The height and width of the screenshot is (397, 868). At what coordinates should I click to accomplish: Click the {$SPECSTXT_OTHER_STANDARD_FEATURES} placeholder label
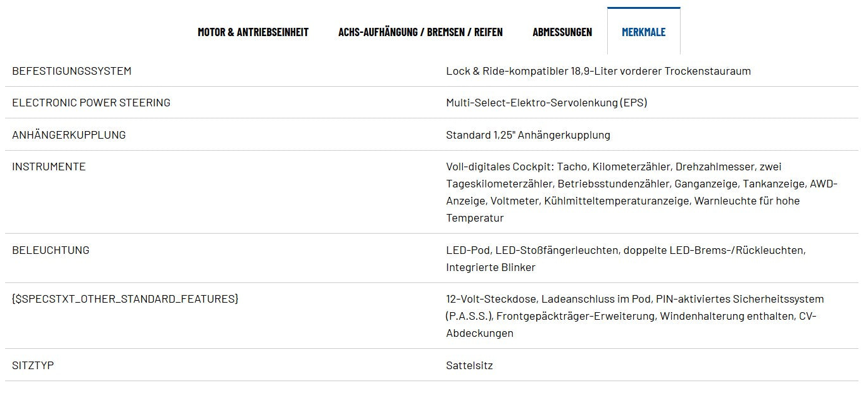(125, 299)
